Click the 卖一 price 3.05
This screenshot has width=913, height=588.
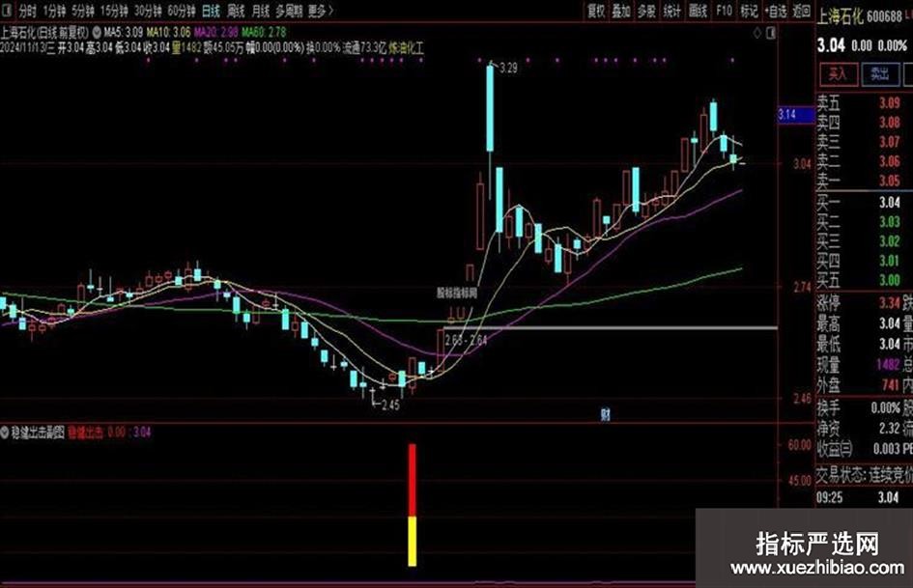[x=889, y=181]
